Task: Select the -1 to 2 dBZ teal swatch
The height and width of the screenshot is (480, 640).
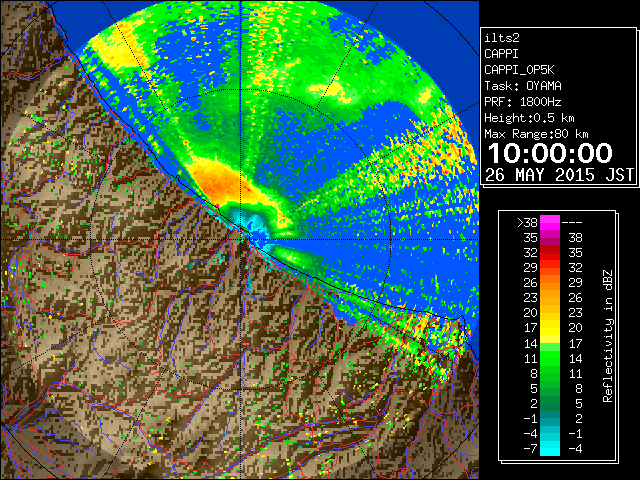Action: 550,418
